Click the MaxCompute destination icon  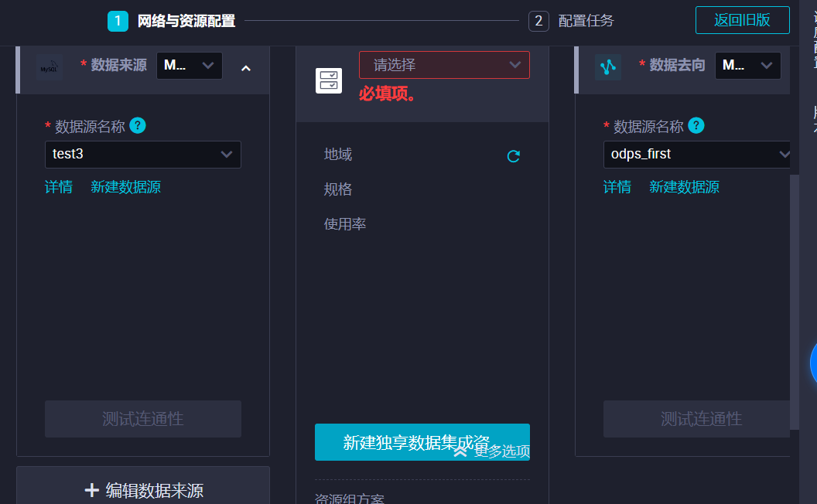point(608,67)
